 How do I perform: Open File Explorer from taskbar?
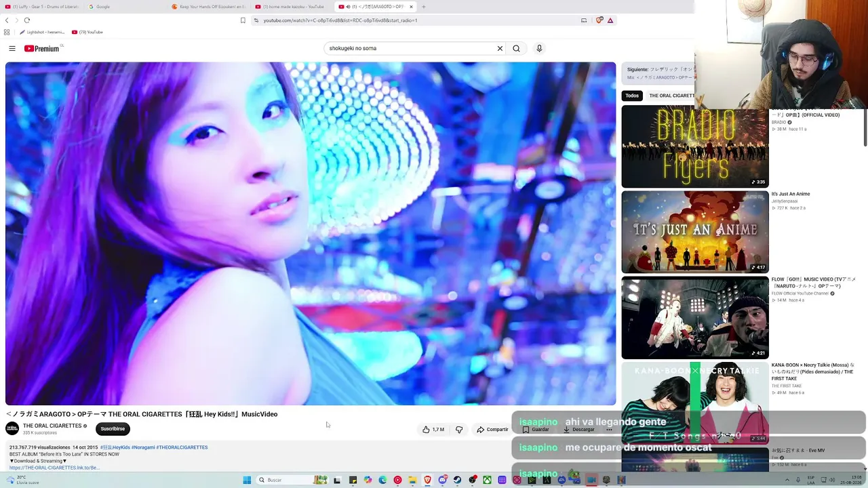click(x=412, y=480)
